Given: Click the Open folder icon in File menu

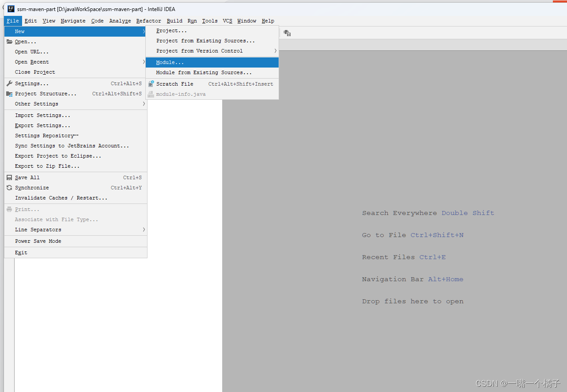Looking at the screenshot, I should coord(9,41).
